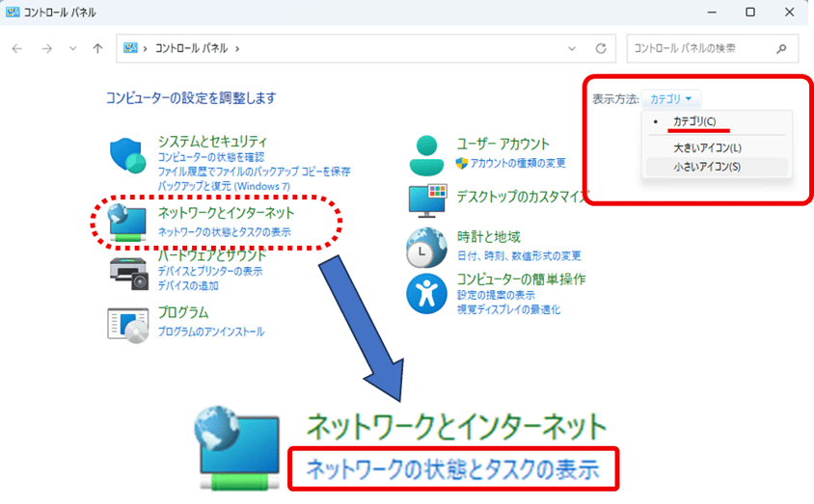Click the Ease of Access icon
The height and width of the screenshot is (504, 814).
(426, 293)
